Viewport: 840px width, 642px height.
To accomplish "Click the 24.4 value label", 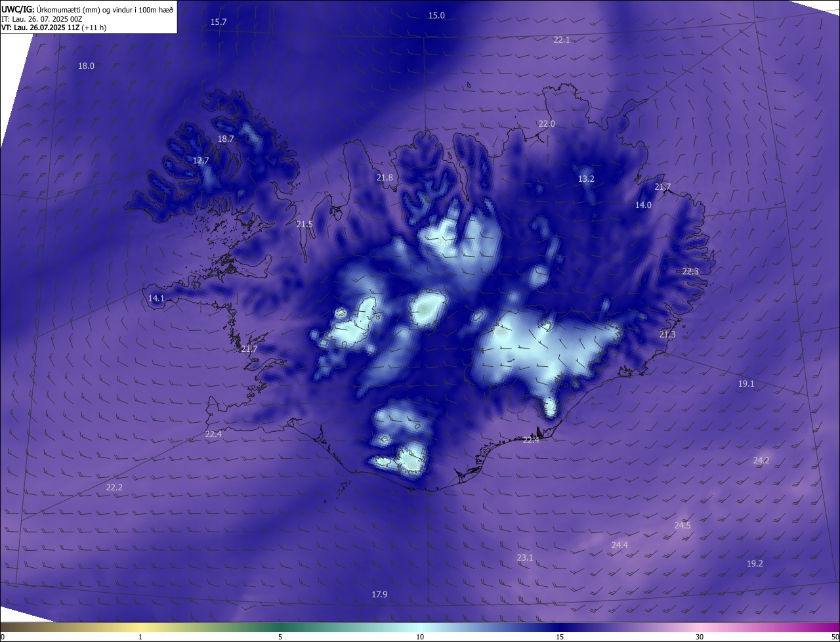I will point(619,546).
